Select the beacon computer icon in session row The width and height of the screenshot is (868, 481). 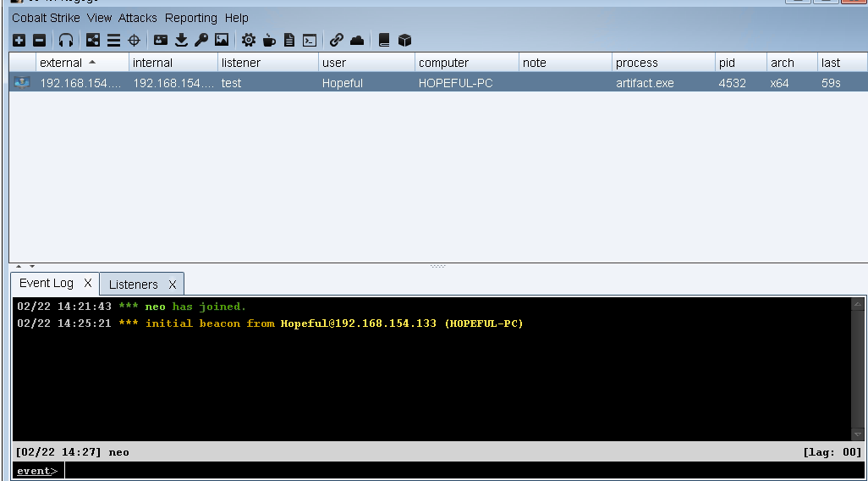point(22,83)
